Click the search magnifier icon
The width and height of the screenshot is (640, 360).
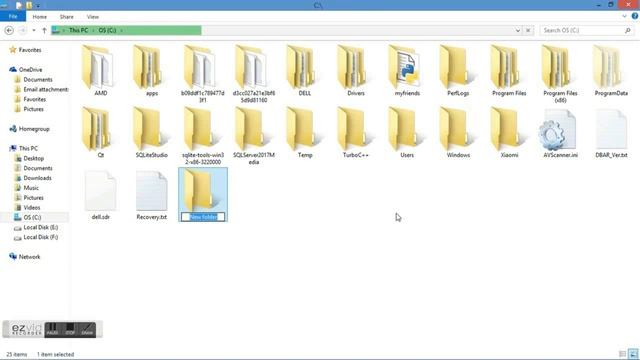click(x=628, y=30)
